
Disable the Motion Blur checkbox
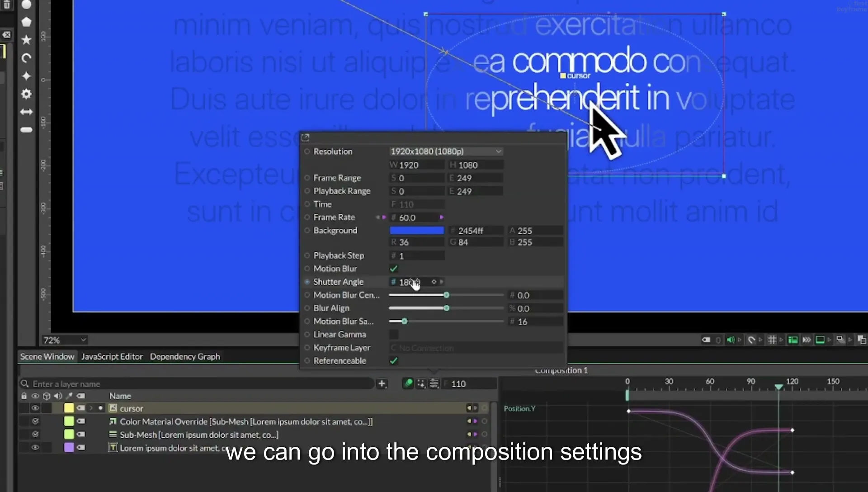(x=394, y=269)
